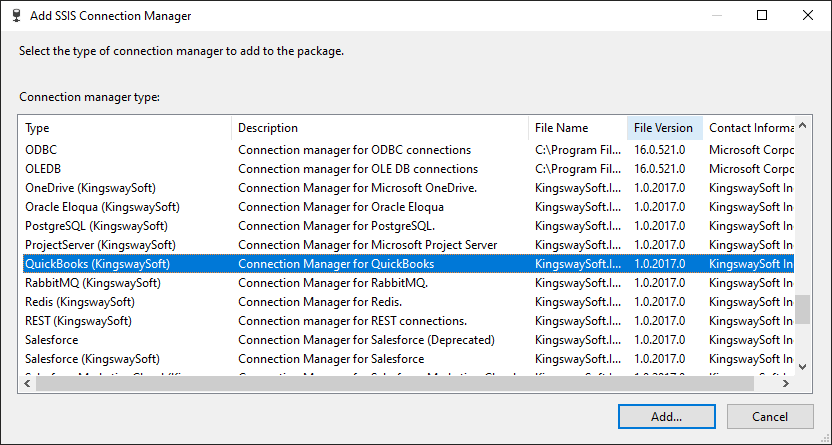Click the vertical scrollbar thumb
The width and height of the screenshot is (832, 445).
(803, 309)
